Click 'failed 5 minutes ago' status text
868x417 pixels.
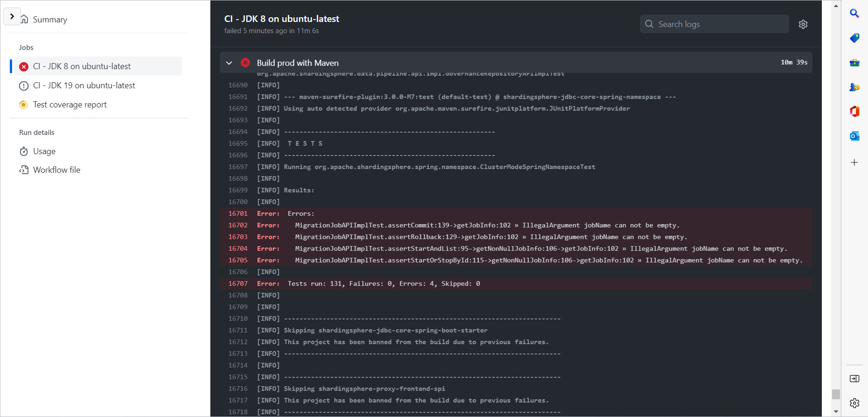coord(271,31)
